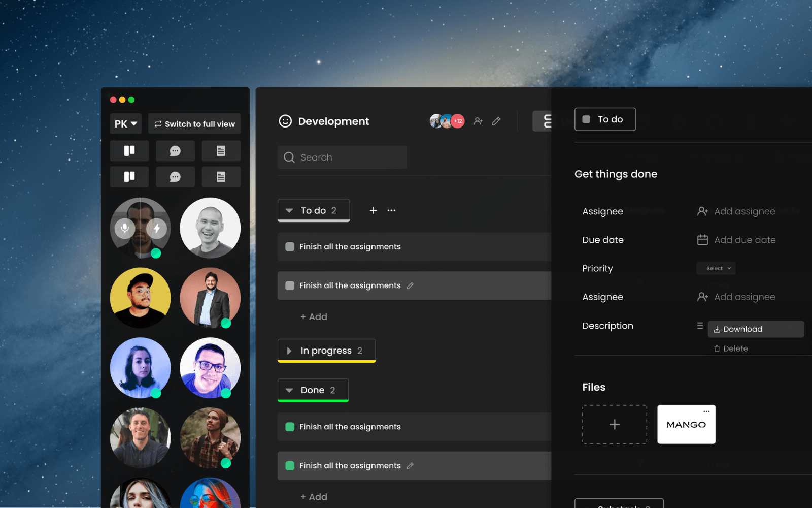Open three-dot menu beside To do section
The image size is (812, 508).
click(x=391, y=210)
